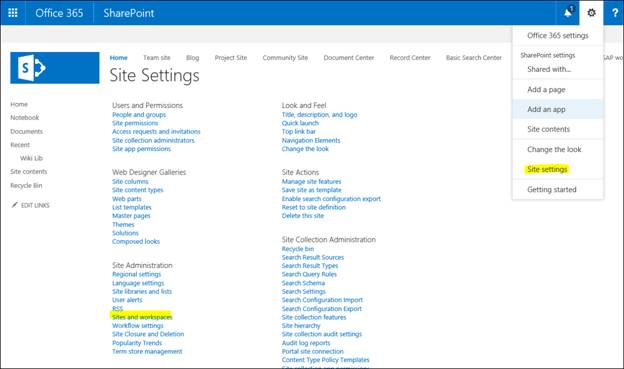Open Site collection administrators link
The width and height of the screenshot is (624, 369).
coord(153,141)
